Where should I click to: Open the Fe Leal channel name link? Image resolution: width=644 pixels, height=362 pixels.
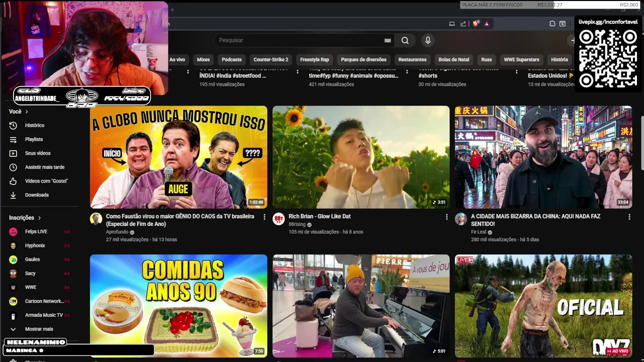478,232
